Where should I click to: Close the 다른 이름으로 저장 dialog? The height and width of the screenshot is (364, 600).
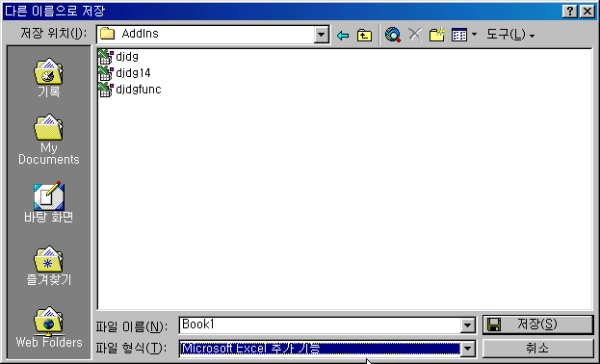(587, 12)
